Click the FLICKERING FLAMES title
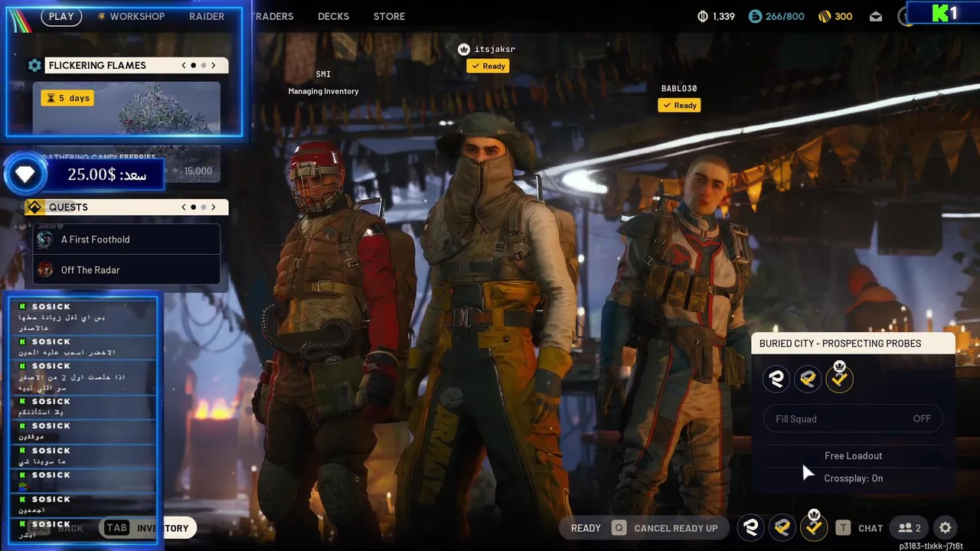The width and height of the screenshot is (980, 551). tap(97, 65)
